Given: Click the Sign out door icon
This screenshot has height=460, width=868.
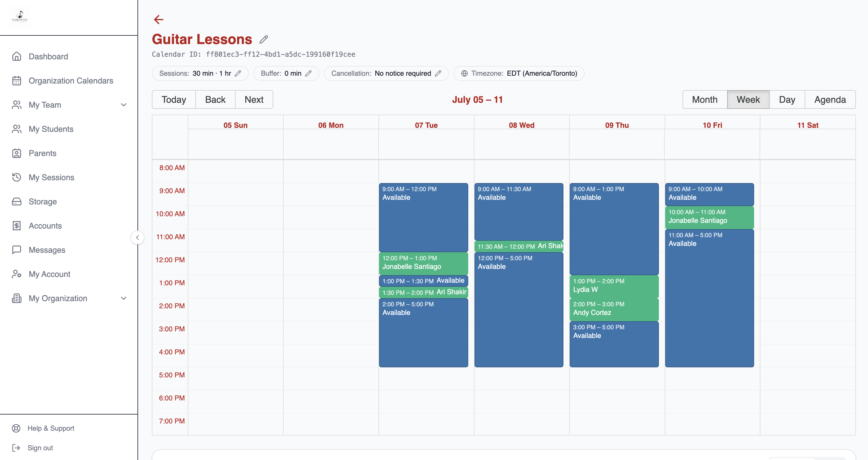Looking at the screenshot, I should coord(16,448).
